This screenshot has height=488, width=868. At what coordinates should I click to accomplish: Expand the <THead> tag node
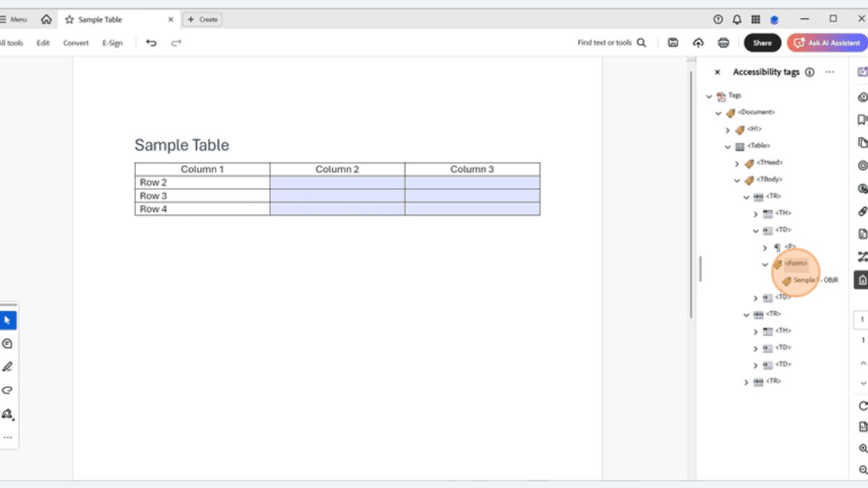[737, 163]
